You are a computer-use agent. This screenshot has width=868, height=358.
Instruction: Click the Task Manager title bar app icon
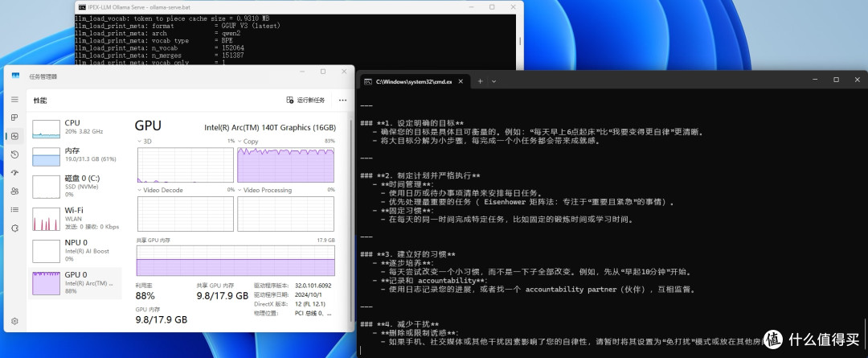point(15,76)
